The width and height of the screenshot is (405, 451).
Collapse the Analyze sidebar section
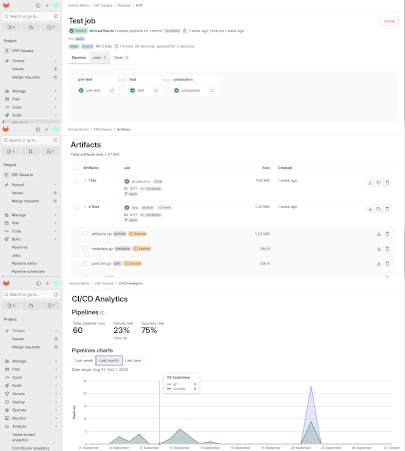coord(31,426)
